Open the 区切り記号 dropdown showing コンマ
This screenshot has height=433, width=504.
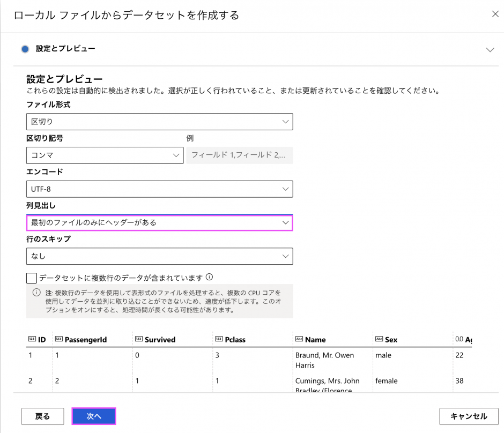(x=105, y=155)
